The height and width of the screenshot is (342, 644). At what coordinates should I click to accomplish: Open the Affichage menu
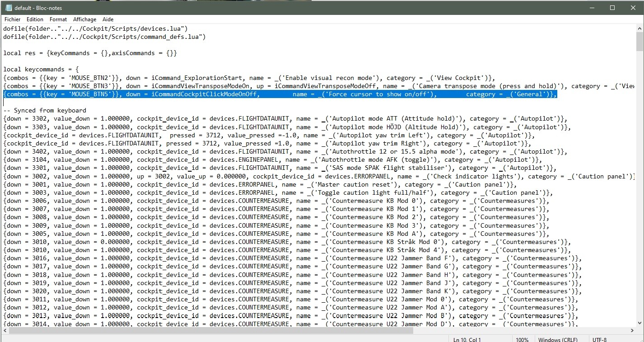tap(84, 19)
